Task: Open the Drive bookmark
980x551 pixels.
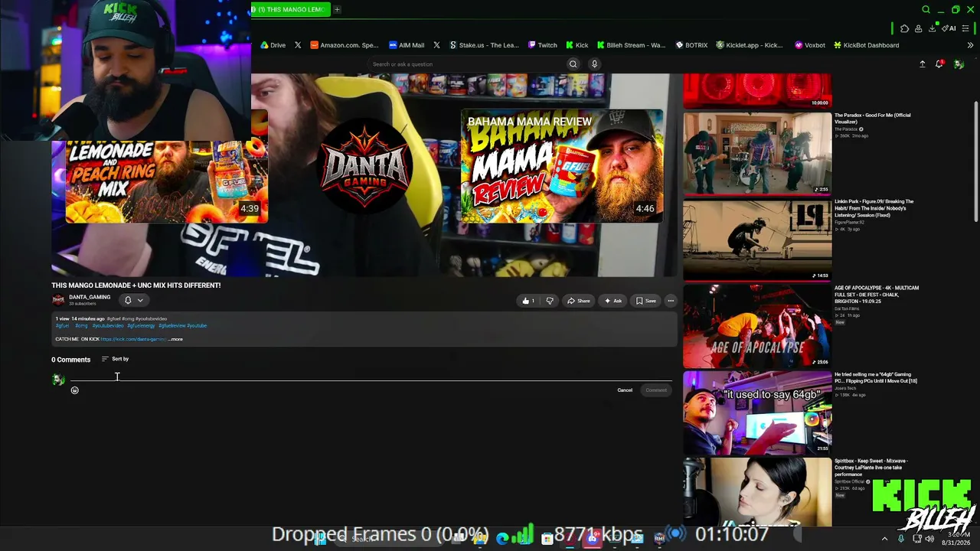Action: 273,45
